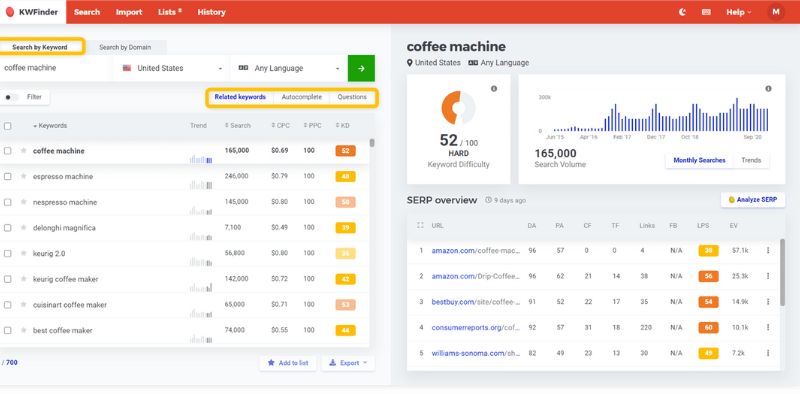Open options for amazon.com/coffee-mac result
The height and width of the screenshot is (394, 800).
[x=768, y=251]
